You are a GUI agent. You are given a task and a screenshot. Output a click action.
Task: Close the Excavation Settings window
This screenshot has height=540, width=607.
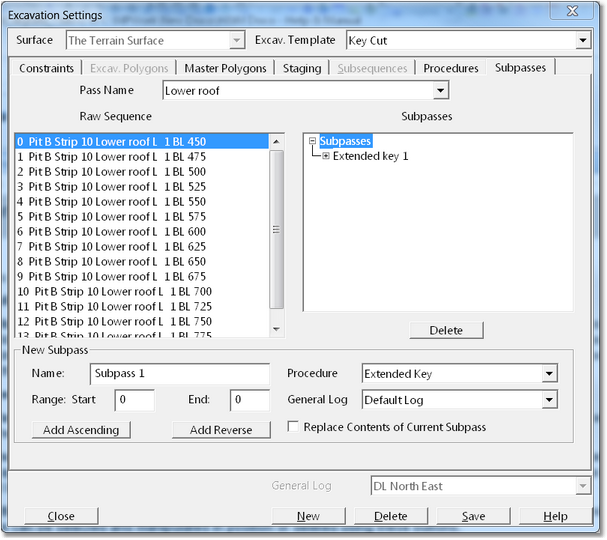(x=572, y=11)
